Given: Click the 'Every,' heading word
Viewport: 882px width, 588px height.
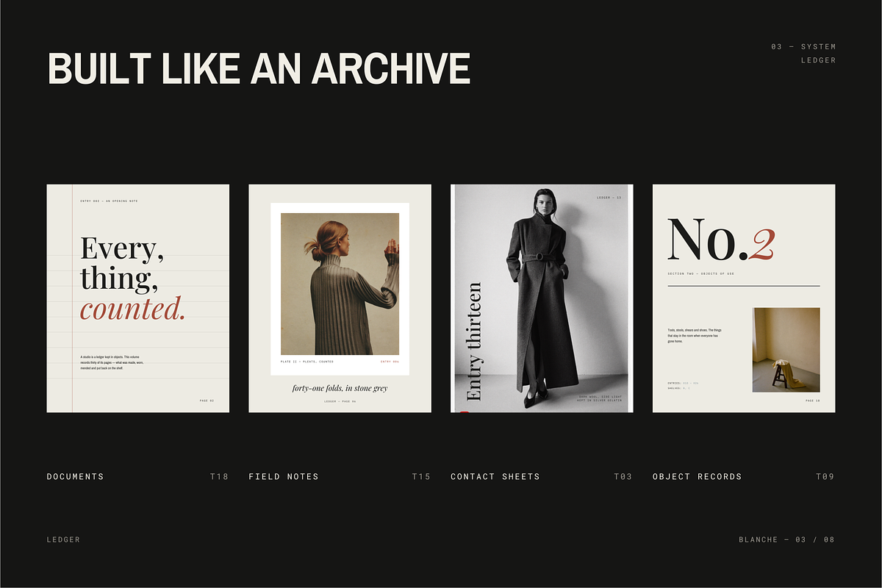Looking at the screenshot, I should point(123,250).
